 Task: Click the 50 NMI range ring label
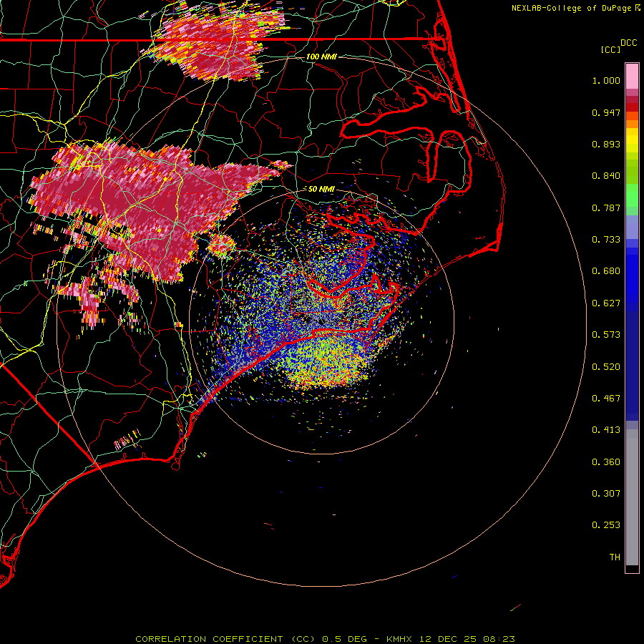pos(321,190)
